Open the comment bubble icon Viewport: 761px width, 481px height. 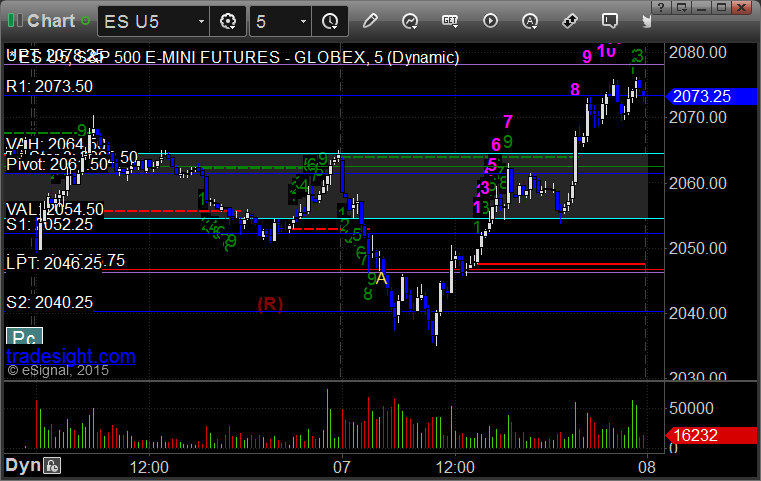coord(610,21)
